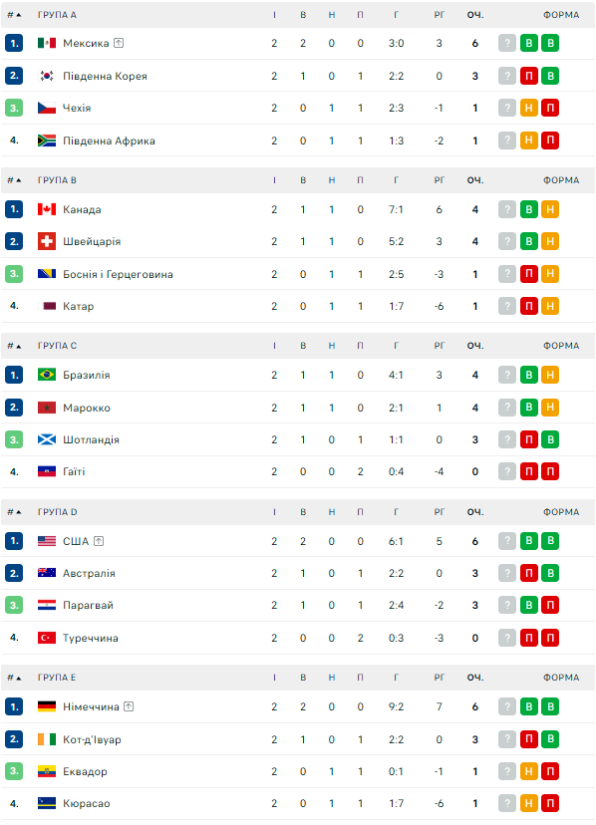Screen dimensions: 596x825
Task: Click the promotion icon next to Німеччина
Action: [129, 707]
